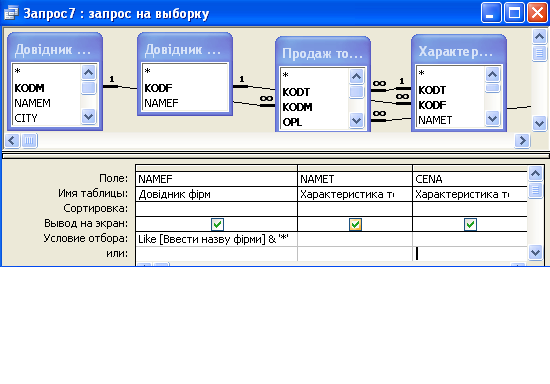Select KODT field in Продаж то... table
This screenshot has height=384, width=550.
[x=296, y=92]
